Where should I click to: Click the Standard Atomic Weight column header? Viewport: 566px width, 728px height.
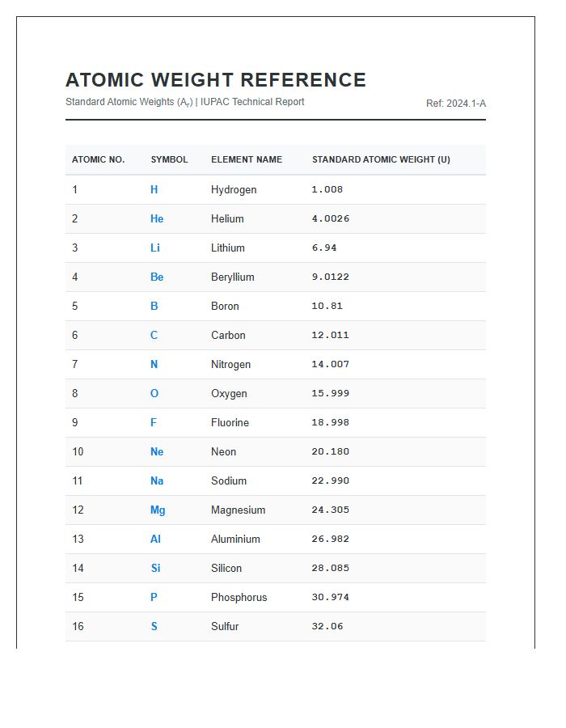coord(381,159)
